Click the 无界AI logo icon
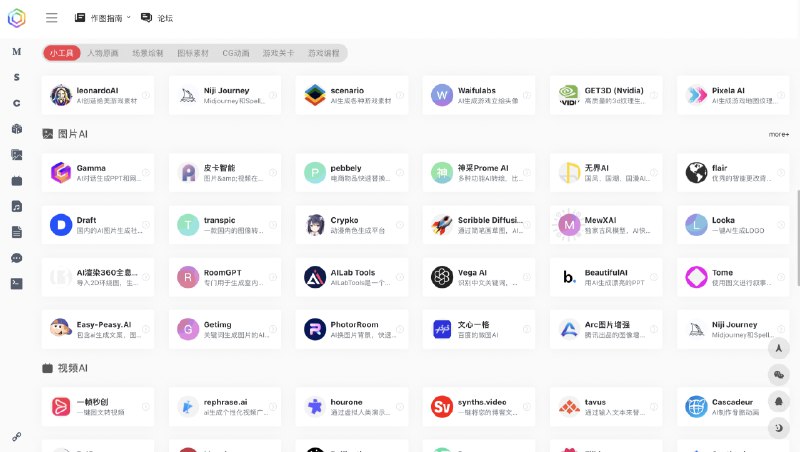This screenshot has width=800, height=452. point(569,172)
